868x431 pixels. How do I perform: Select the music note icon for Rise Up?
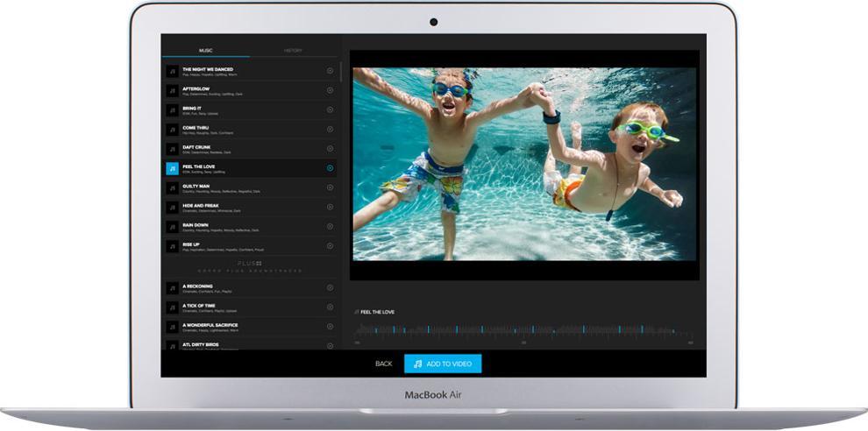(172, 246)
